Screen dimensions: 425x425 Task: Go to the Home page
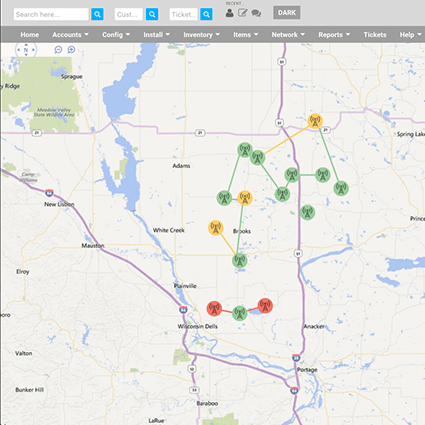(x=30, y=35)
